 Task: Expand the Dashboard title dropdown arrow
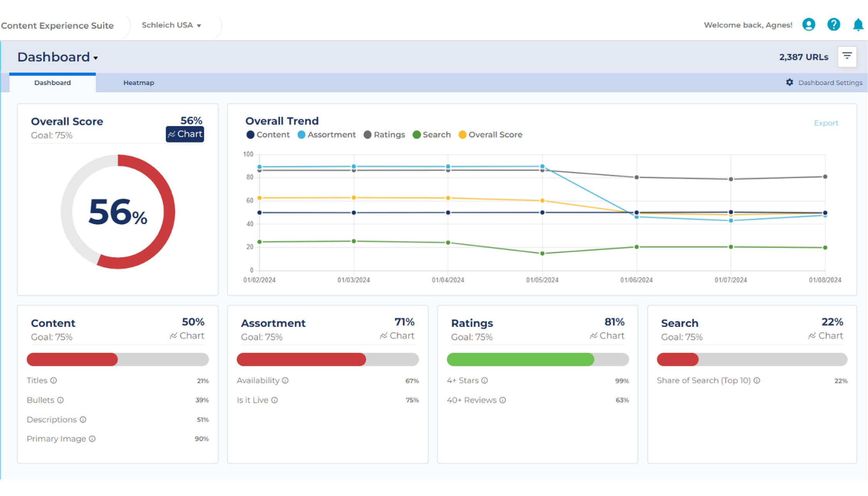click(x=96, y=58)
